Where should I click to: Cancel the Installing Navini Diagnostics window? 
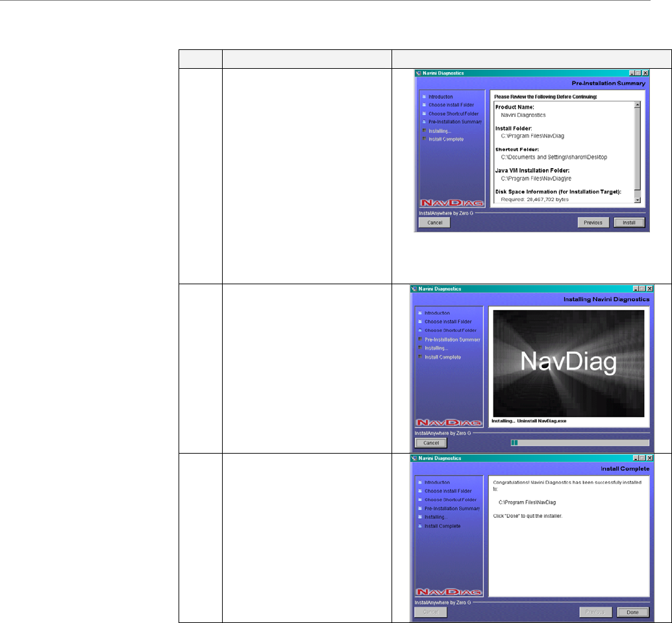pyautogui.click(x=430, y=443)
